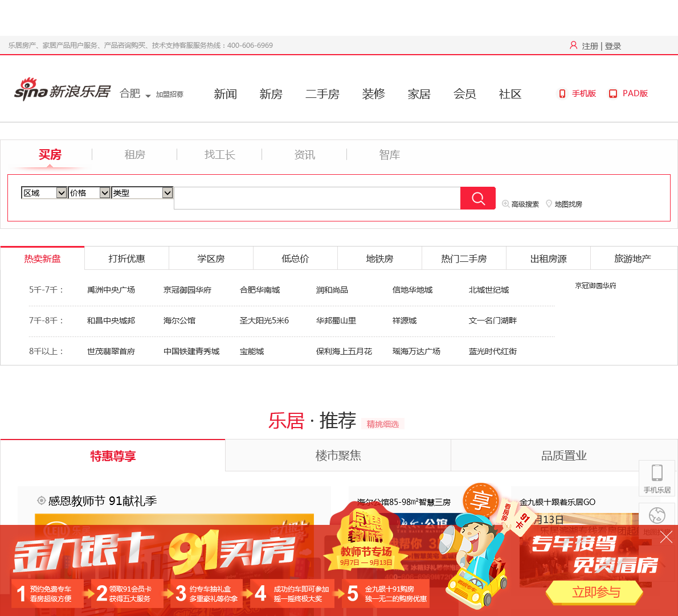Image resolution: width=678 pixels, height=616 pixels.
Task: Open the 中国铁建青秀城 listing
Action: coord(191,351)
